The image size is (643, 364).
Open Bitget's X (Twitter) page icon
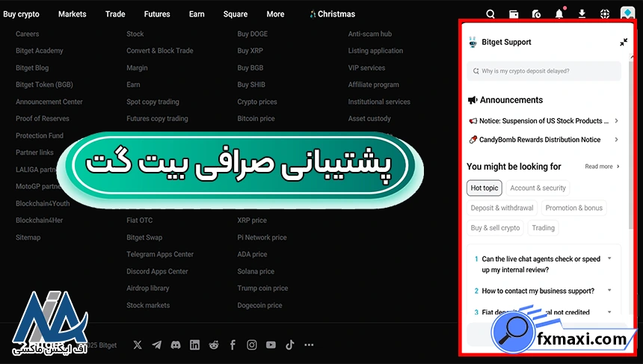138,345
